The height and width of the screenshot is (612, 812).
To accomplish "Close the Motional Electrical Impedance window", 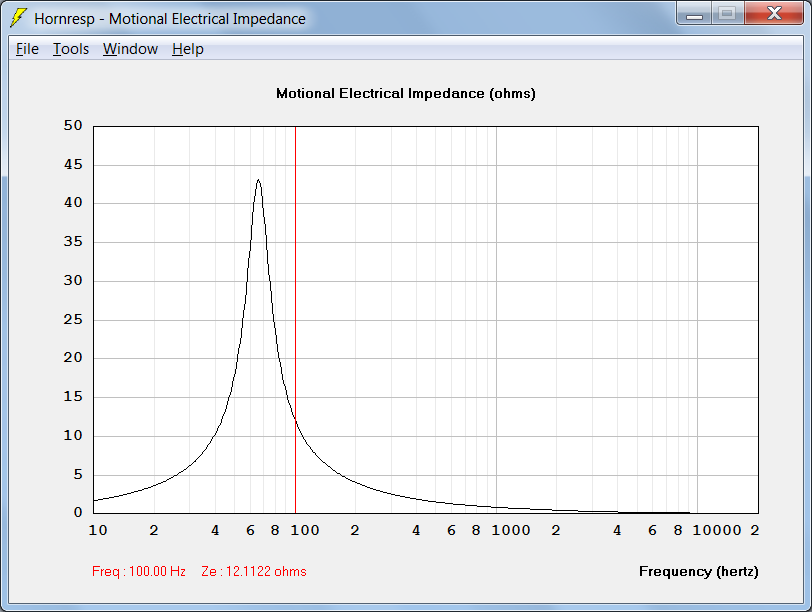I will tap(774, 13).
